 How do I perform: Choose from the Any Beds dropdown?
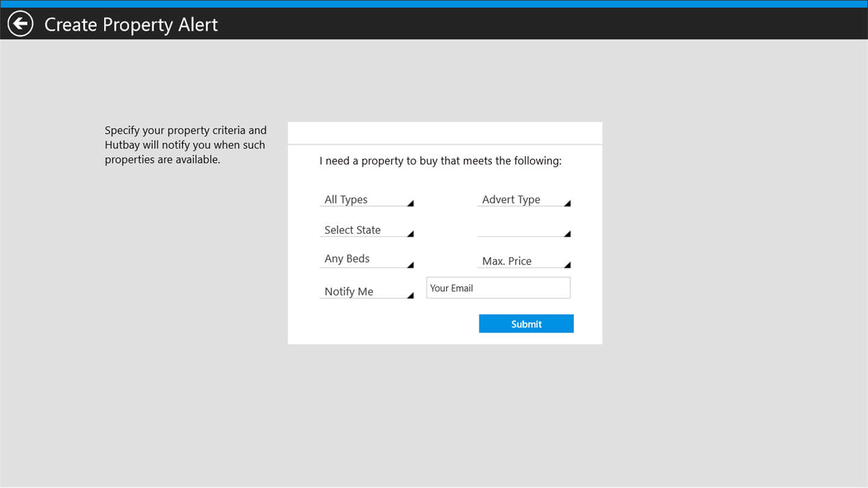click(362, 259)
